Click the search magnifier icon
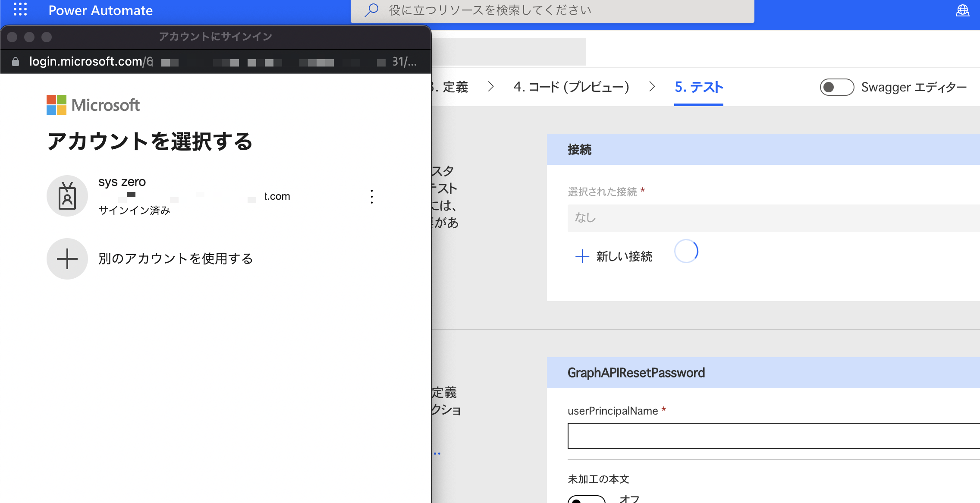Screen dimensions: 980x503 pos(371,10)
